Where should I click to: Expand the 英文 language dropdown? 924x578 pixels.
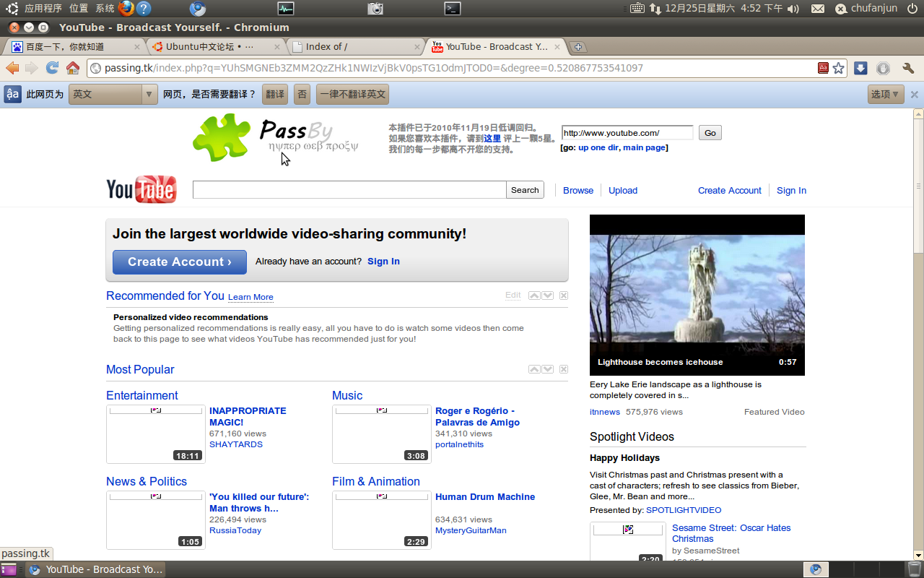113,94
